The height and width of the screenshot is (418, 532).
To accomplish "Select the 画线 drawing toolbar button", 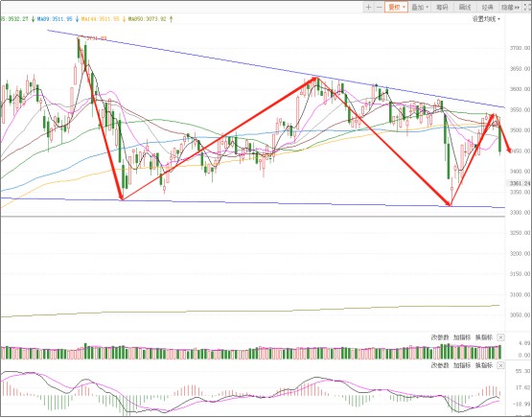I will pos(465,7).
